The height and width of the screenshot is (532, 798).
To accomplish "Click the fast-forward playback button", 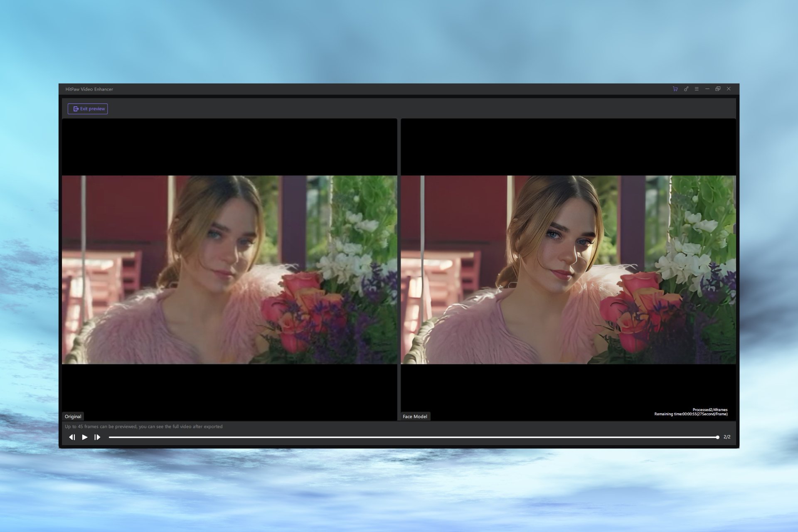I will click(x=97, y=437).
